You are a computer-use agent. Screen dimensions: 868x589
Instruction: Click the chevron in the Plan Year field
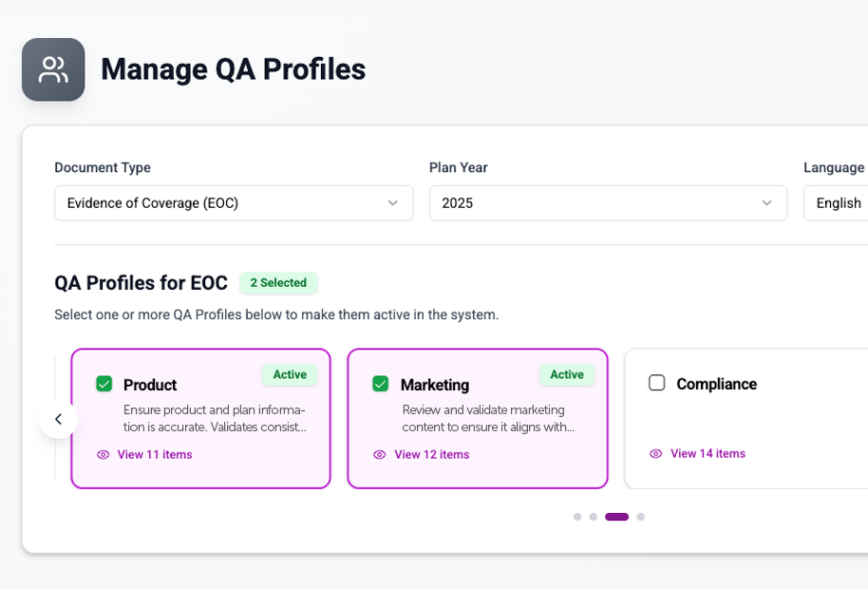point(768,202)
